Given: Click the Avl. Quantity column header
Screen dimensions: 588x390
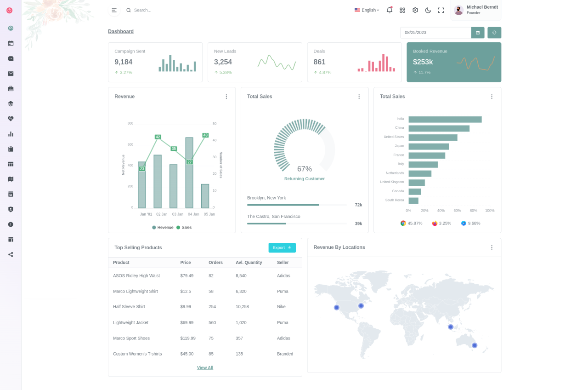Looking at the screenshot, I should 249,263.
